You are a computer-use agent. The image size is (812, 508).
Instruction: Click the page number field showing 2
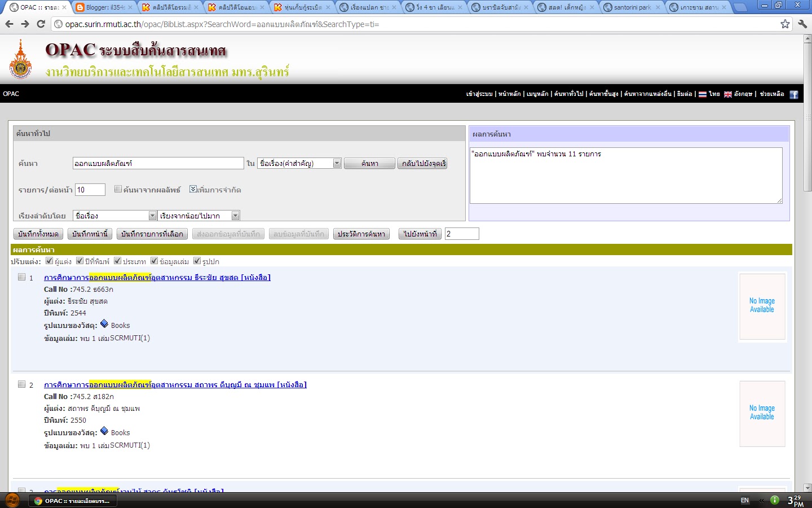coord(462,234)
